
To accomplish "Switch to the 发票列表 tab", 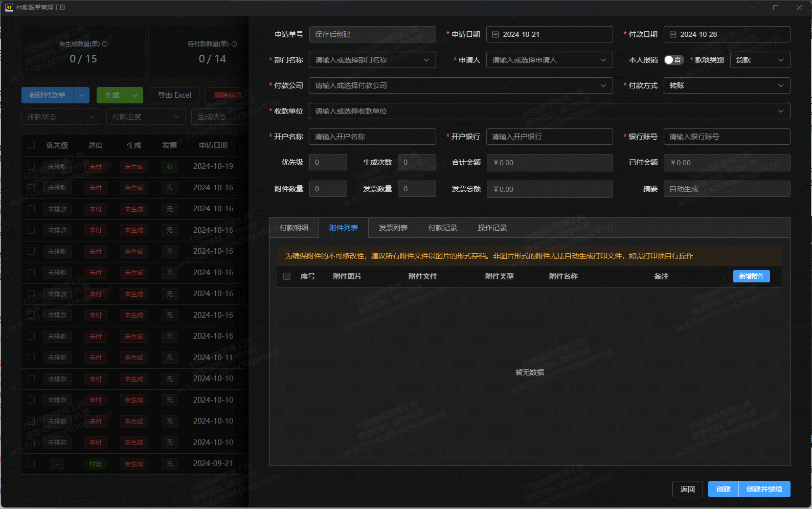I will click(393, 228).
